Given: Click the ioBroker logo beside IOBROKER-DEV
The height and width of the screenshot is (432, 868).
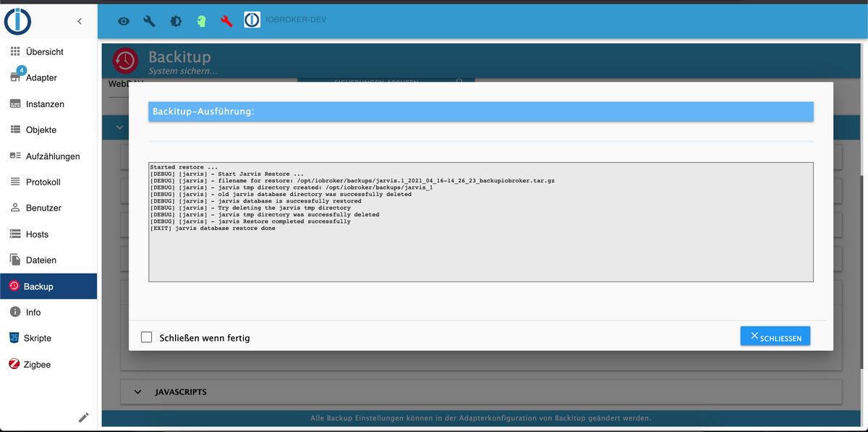Looking at the screenshot, I should (252, 20).
